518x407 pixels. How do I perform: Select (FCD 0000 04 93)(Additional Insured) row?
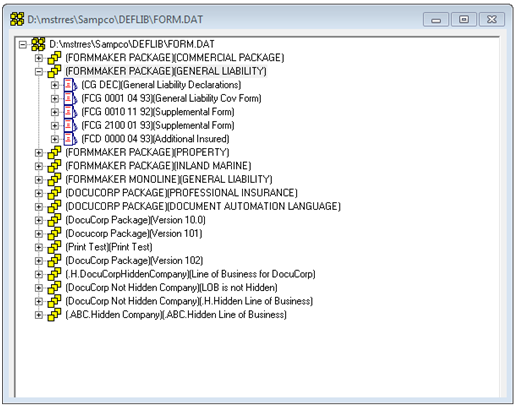point(155,139)
